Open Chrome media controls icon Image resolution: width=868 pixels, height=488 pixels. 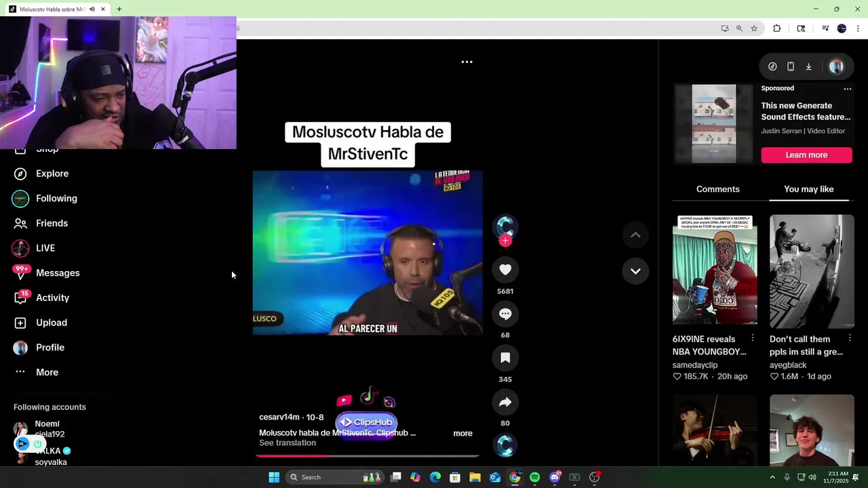[825, 28]
